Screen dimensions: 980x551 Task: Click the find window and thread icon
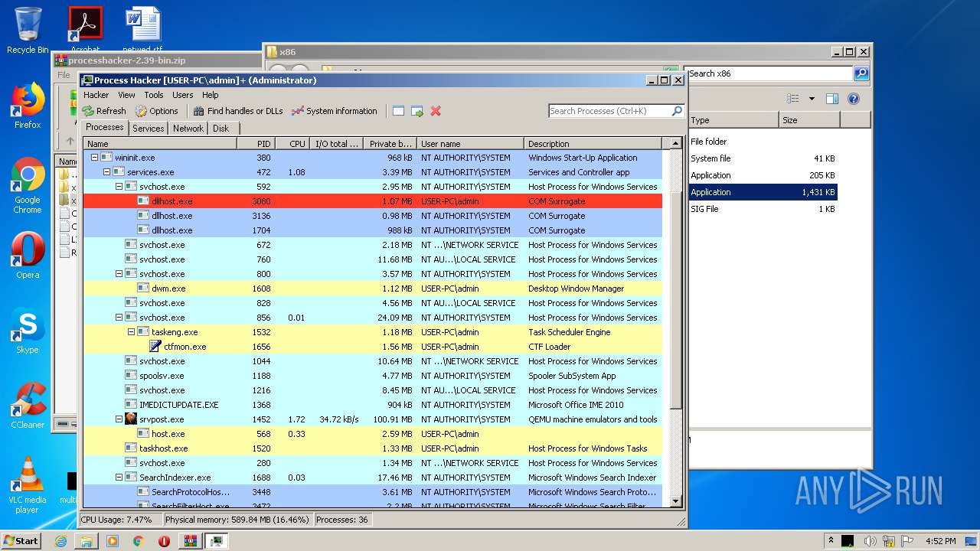(x=417, y=111)
